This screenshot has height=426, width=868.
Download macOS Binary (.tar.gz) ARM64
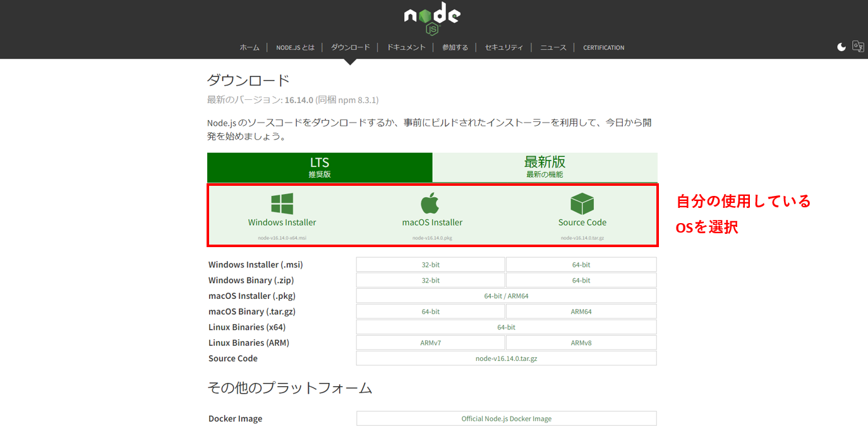click(581, 312)
